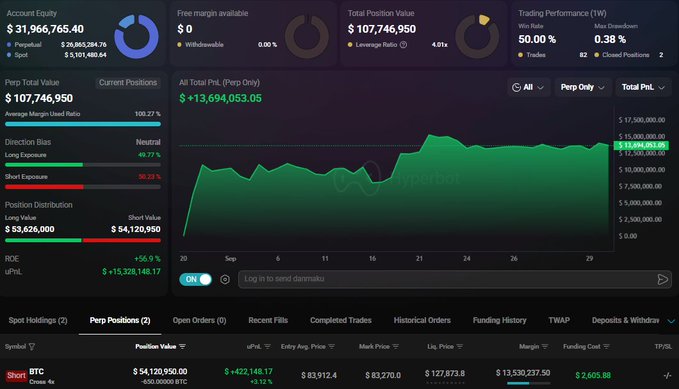
Task: Click the Leverage Ratio help icon
Action: pyautogui.click(x=403, y=45)
